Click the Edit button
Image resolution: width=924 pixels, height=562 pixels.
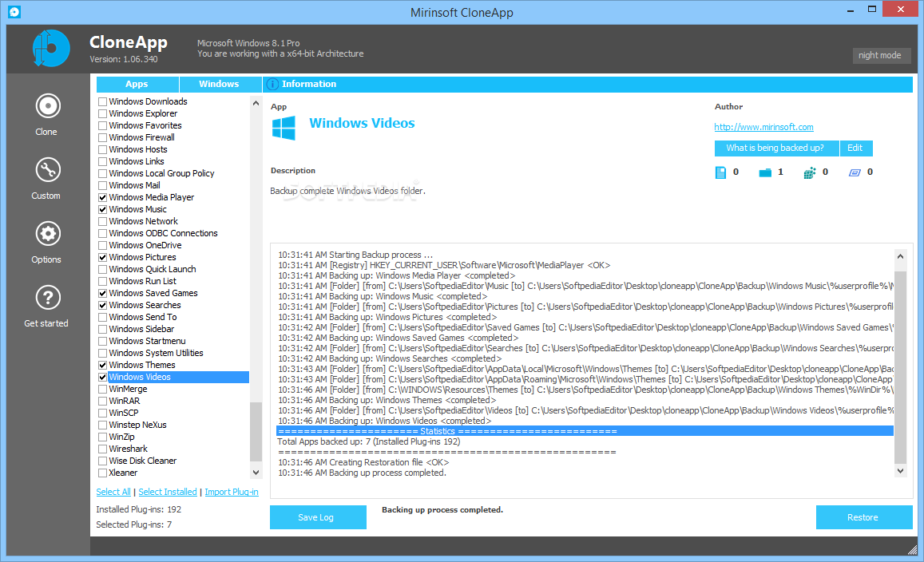click(856, 148)
